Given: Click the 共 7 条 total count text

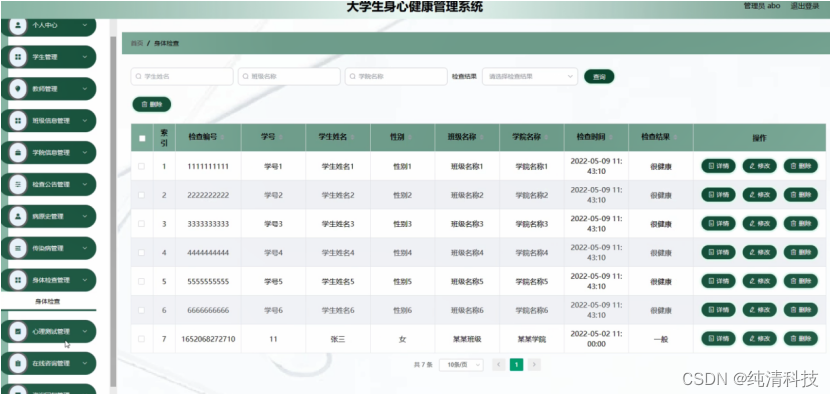Looking at the screenshot, I should (x=423, y=365).
